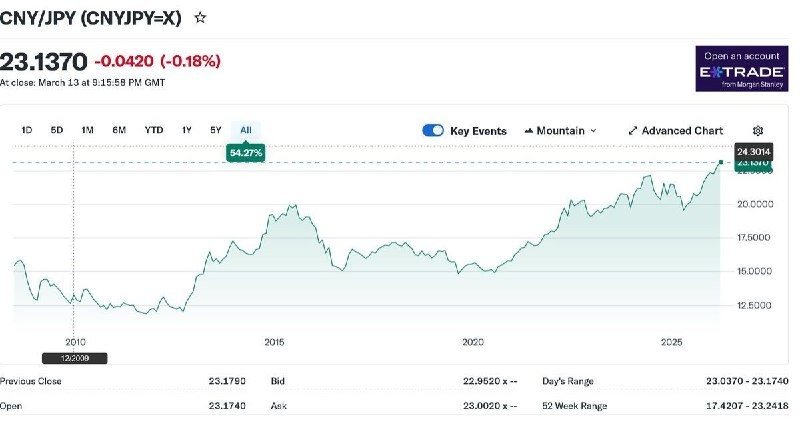Click the 54.27% performance badge
Viewport: 800px width, 425px height.
point(245,153)
